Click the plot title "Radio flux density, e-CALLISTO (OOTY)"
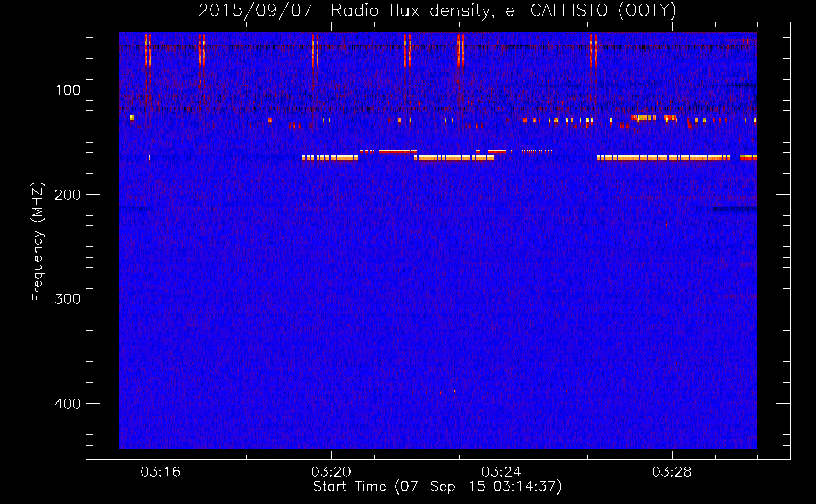Viewport: 816px width, 504px height. click(x=503, y=11)
